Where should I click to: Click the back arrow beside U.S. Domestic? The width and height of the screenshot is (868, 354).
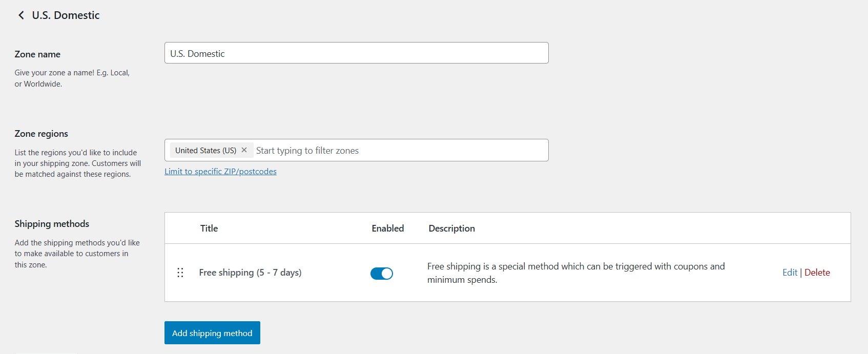click(20, 15)
